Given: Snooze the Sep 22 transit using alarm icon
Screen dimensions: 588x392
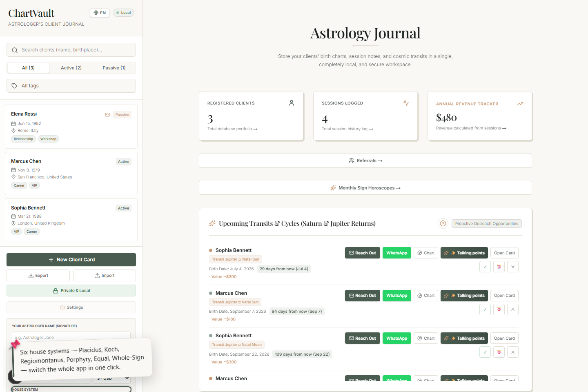Looking at the screenshot, I should pyautogui.click(x=499, y=352).
